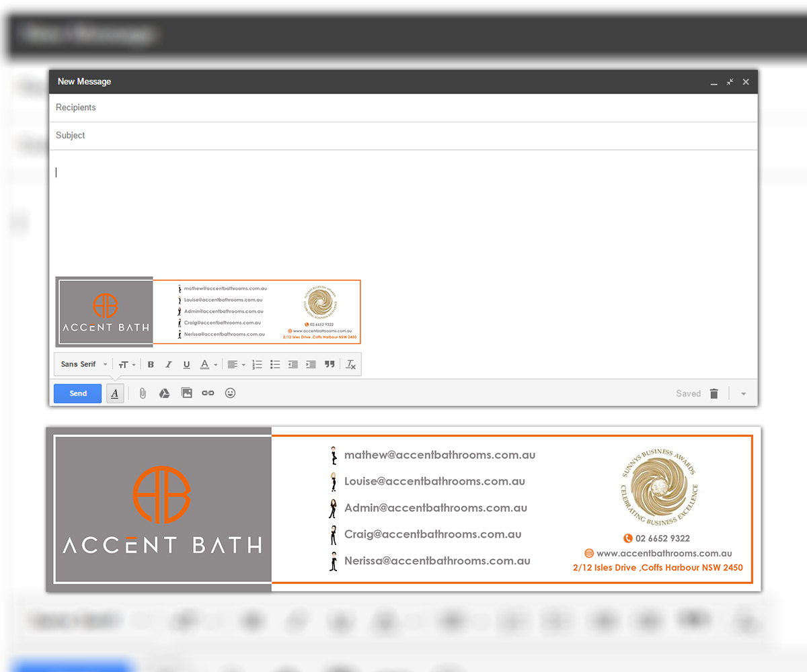Viewport: 807px width, 672px height.
Task: Increase indent with the indent more icon
Action: pos(311,364)
